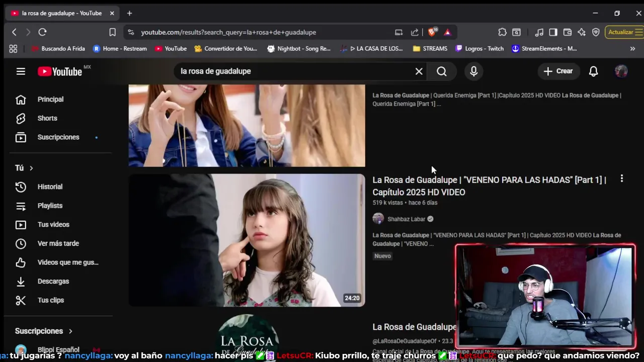Click the Actualizar update button
Viewport: 644px width, 362px height.
pyautogui.click(x=624, y=32)
